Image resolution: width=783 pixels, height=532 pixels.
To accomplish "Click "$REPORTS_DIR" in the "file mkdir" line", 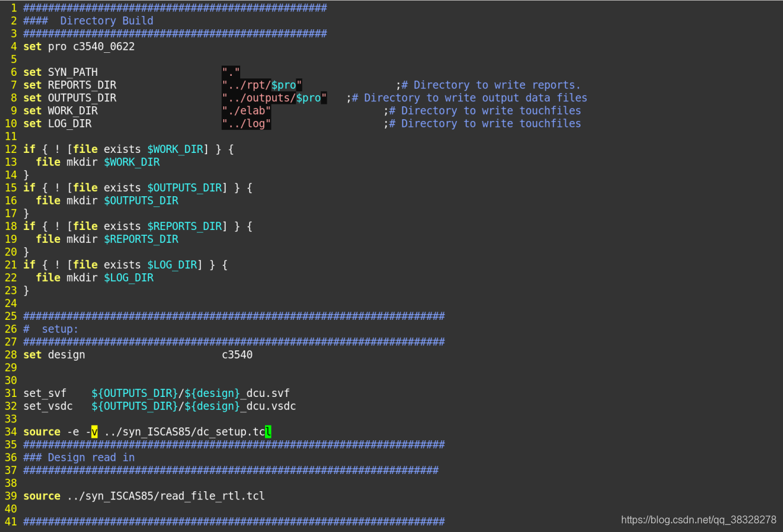I will click(x=141, y=239).
